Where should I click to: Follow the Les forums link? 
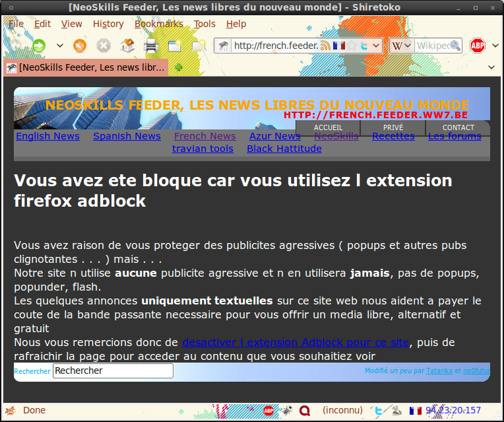[x=455, y=136]
